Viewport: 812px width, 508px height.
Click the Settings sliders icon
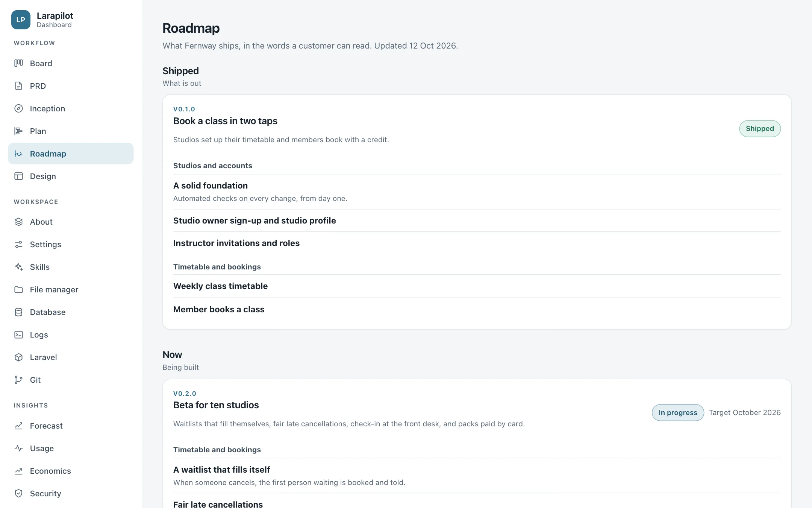coord(18,244)
